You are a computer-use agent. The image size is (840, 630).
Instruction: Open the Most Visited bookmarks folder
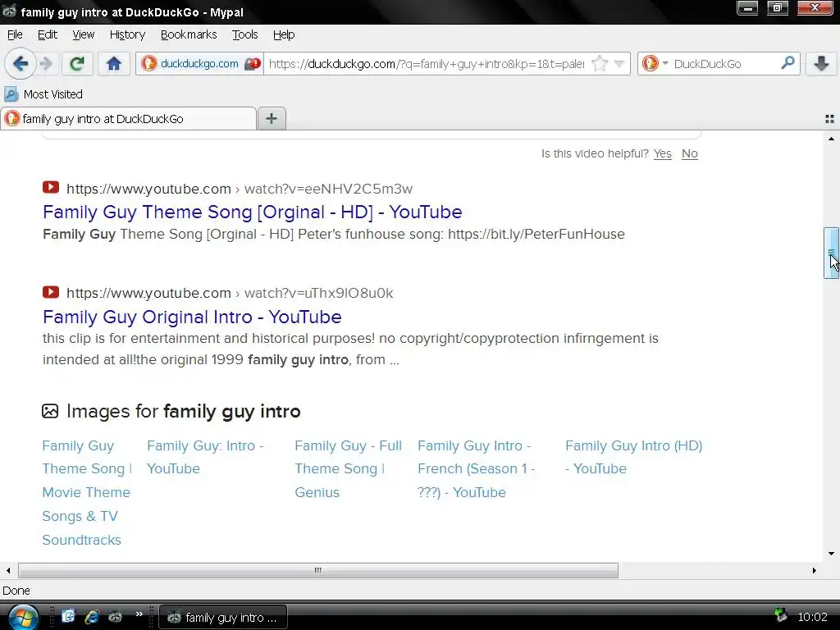pos(43,94)
